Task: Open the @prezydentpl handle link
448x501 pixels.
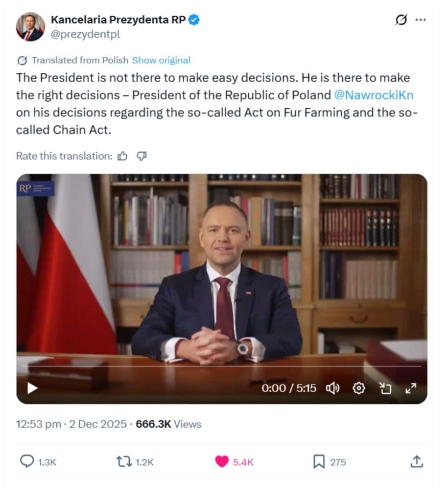Action: pyautogui.click(x=85, y=34)
